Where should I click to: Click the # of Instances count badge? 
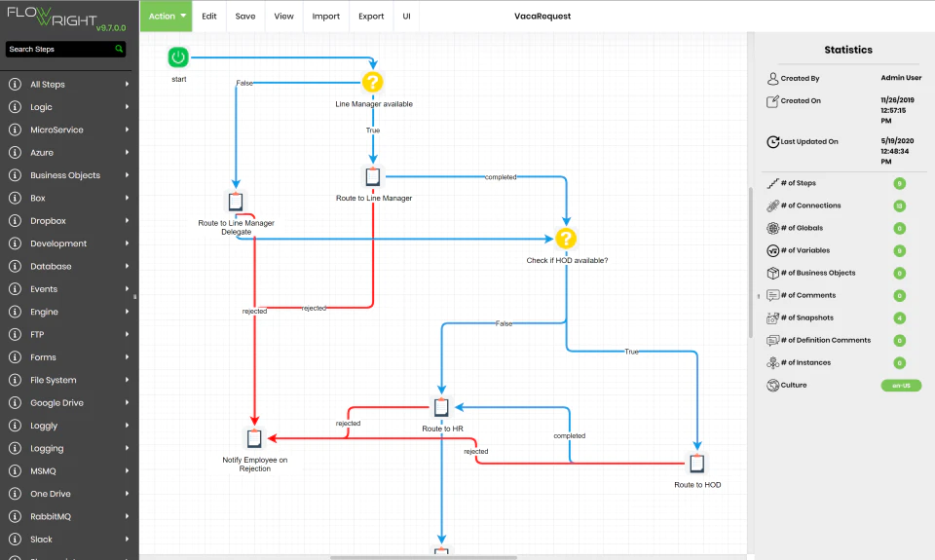pos(899,363)
